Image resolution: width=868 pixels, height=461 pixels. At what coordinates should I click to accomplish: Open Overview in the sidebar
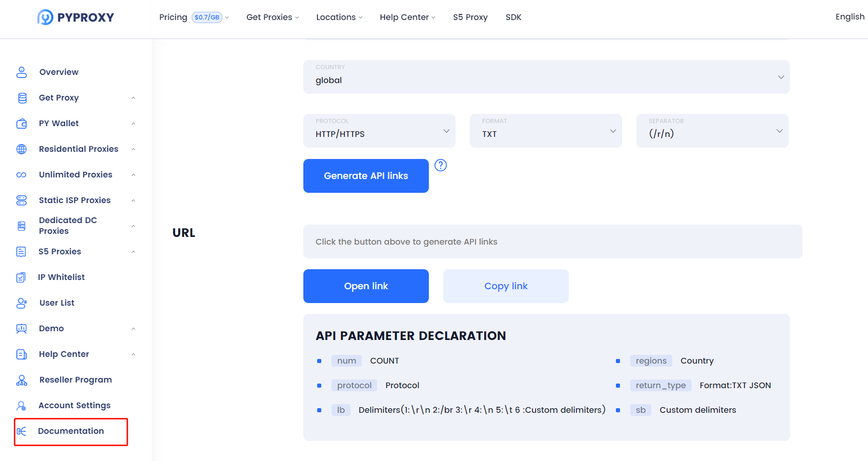(x=59, y=72)
